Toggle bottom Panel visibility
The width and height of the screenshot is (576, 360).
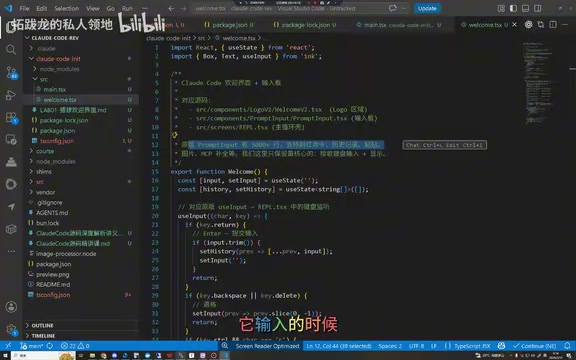(525, 8)
